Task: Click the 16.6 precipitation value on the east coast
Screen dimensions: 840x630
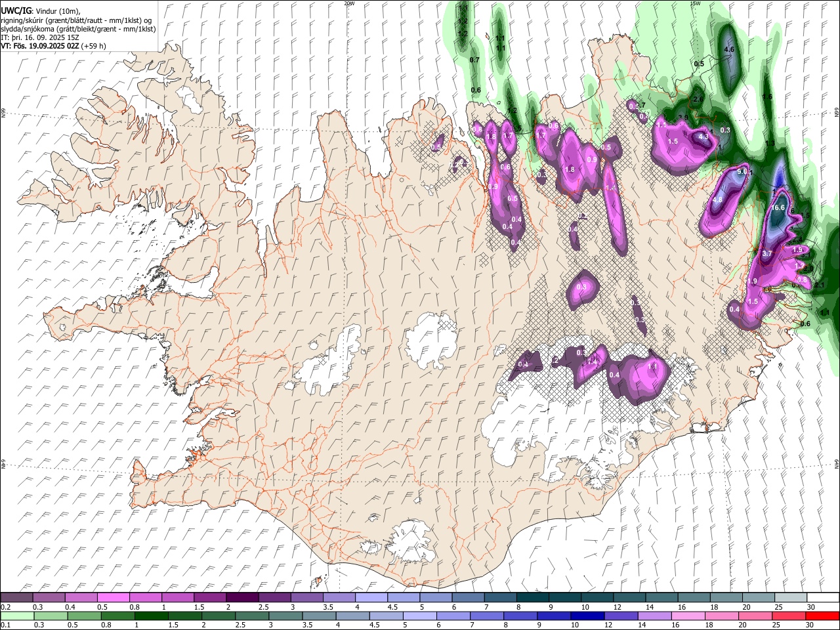Action: pos(778,207)
